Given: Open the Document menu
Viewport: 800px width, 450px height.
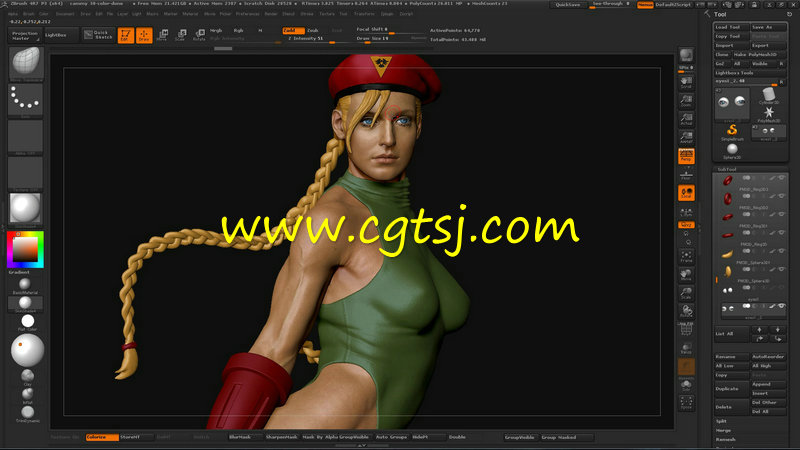Looking at the screenshot, I should 65,14.
